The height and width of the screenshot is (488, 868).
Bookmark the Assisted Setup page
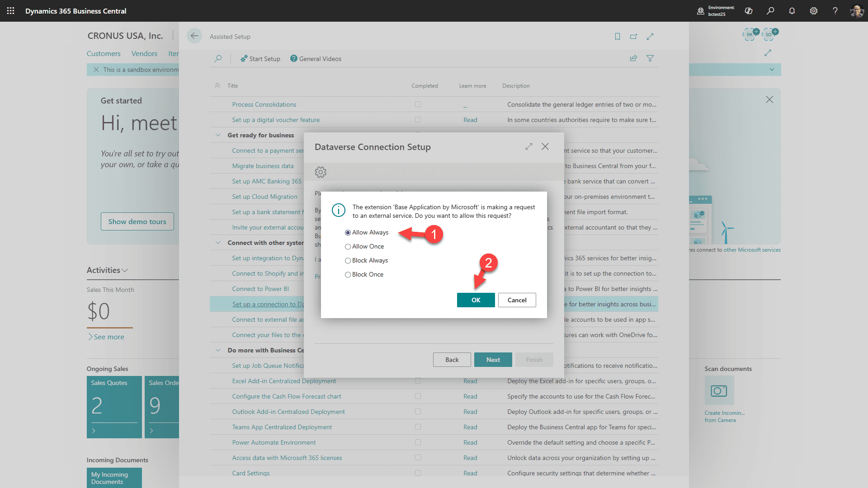pos(618,37)
